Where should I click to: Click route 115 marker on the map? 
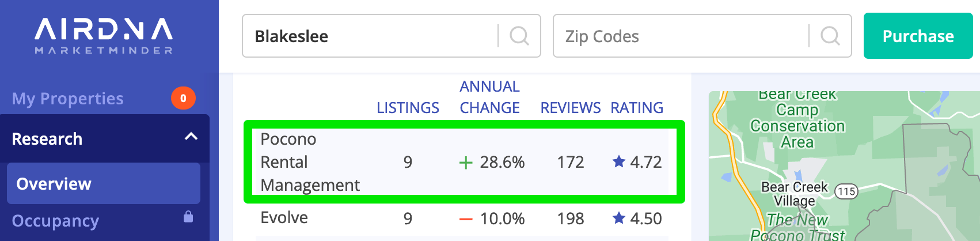(x=846, y=191)
